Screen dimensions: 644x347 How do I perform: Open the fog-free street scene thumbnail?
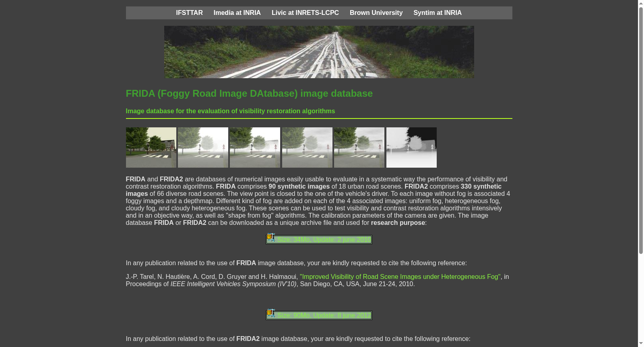151,148
